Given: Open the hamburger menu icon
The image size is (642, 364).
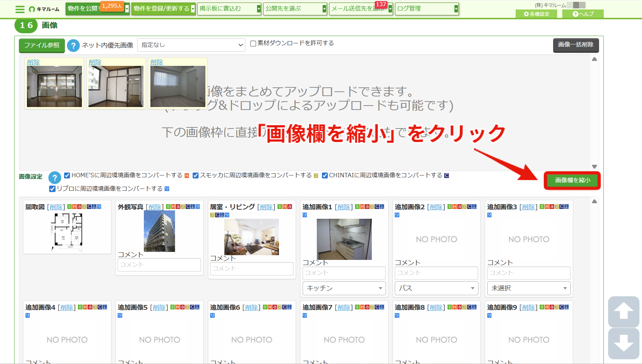Looking at the screenshot, I should pos(20,9).
